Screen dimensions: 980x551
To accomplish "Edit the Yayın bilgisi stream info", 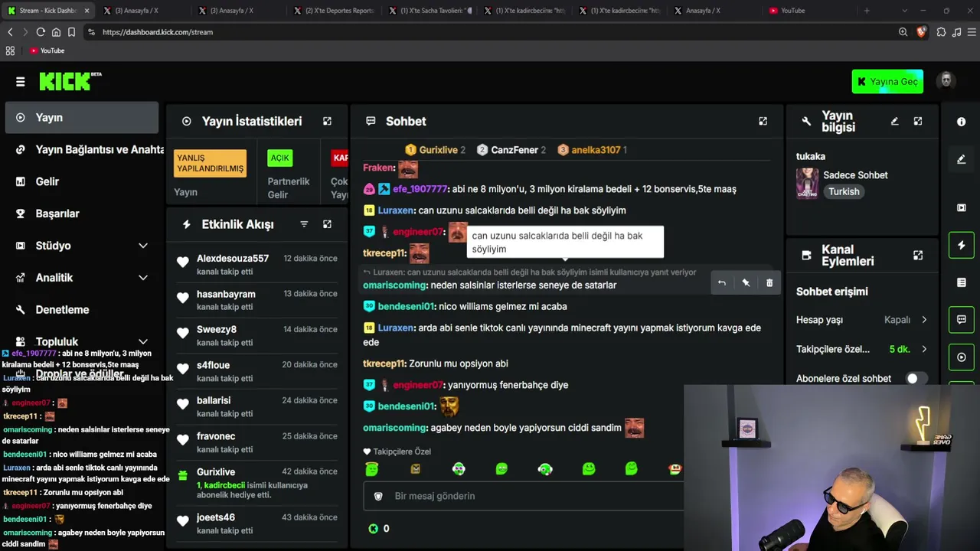I will (894, 121).
